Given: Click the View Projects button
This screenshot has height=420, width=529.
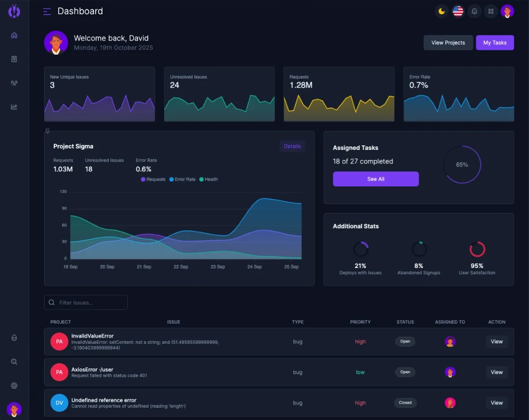Looking at the screenshot, I should pyautogui.click(x=448, y=43).
